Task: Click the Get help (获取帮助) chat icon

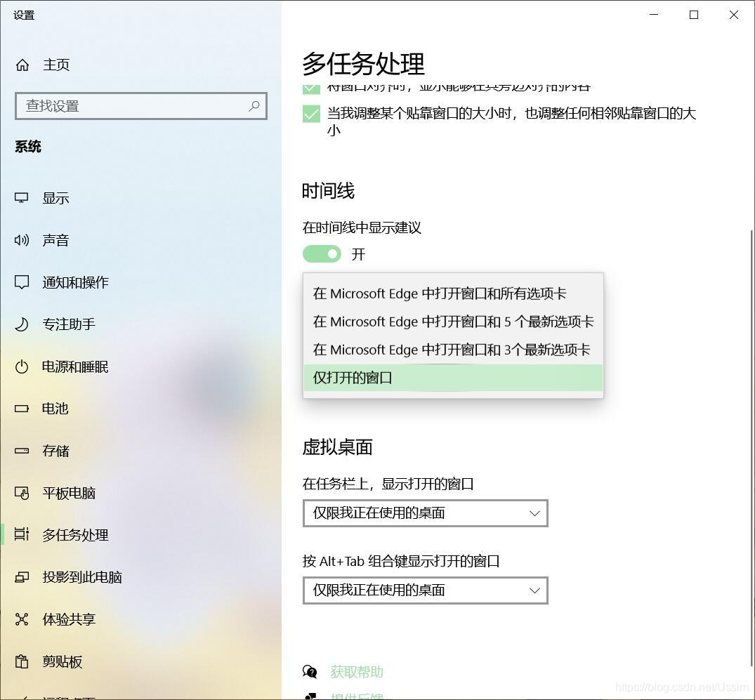Action: [310, 672]
